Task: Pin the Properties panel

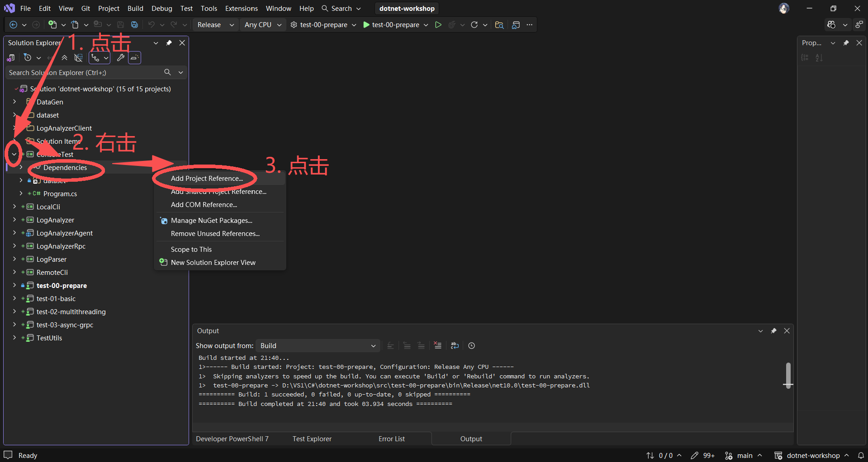Action: pos(846,43)
